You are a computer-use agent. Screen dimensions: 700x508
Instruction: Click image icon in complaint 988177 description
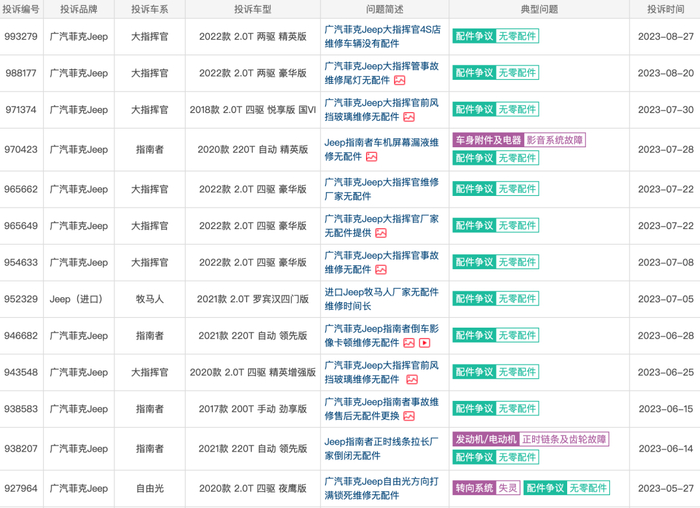coord(400,80)
